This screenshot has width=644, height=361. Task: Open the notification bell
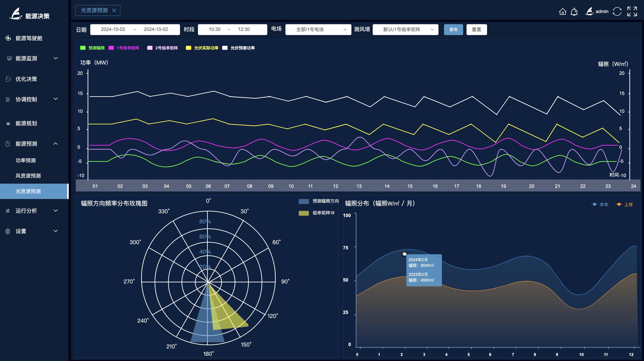[574, 12]
